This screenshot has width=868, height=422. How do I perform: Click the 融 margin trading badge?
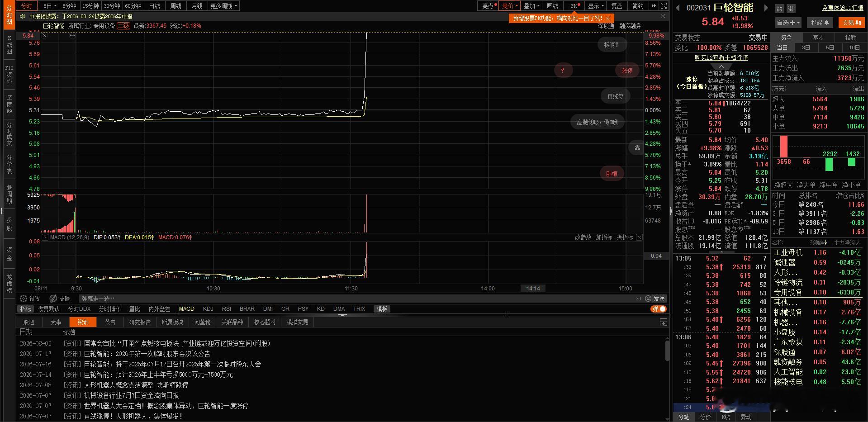pos(780,9)
